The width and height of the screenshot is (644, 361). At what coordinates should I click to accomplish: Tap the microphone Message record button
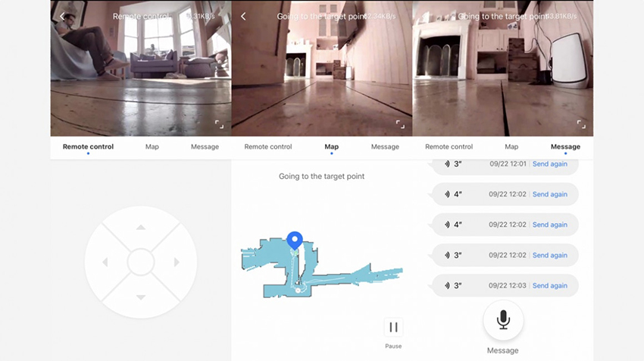click(x=503, y=320)
